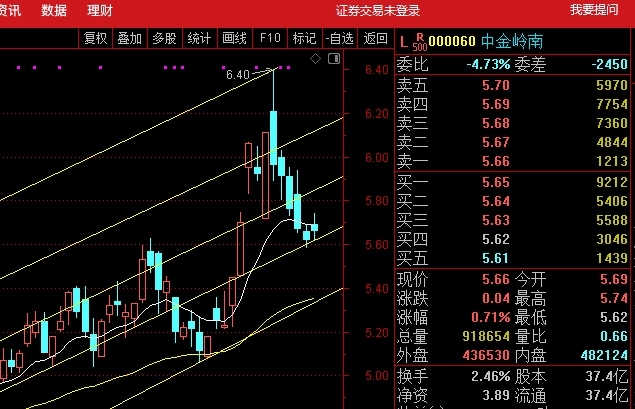Click 最低 value 5.62
635x409 pixels.
pyautogui.click(x=614, y=317)
